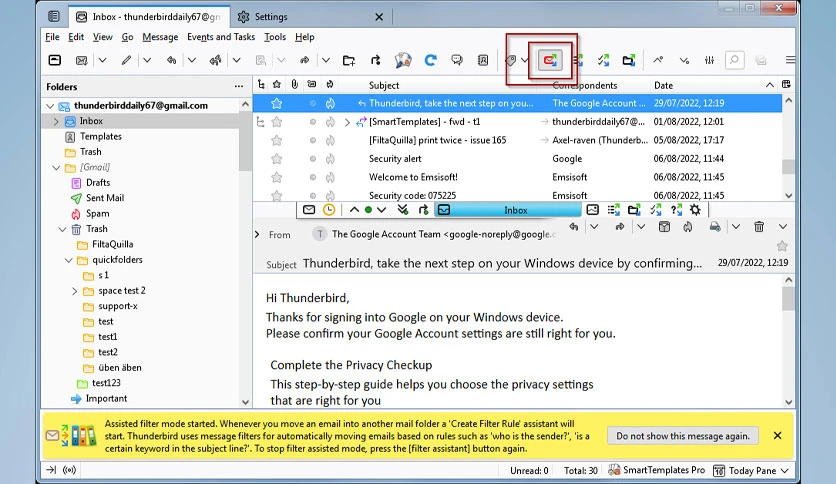This screenshot has width=836, height=484.
Task: Open QuickFolders gear settings icon
Action: pyautogui.click(x=695, y=210)
